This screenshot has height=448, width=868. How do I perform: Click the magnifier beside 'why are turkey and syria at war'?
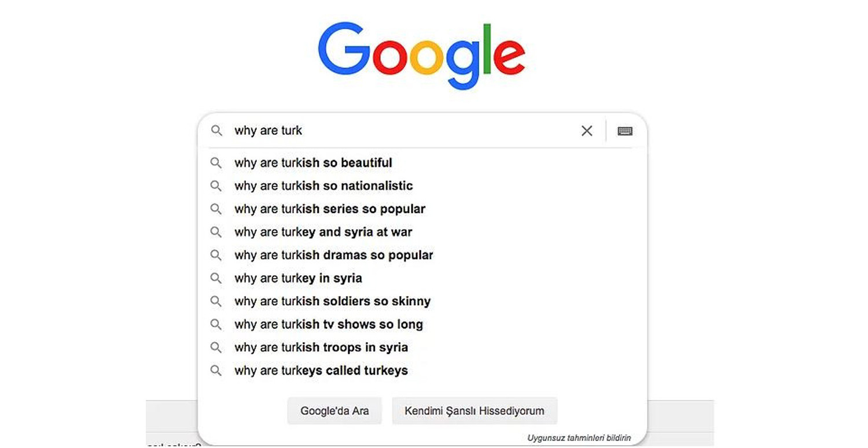click(x=216, y=232)
